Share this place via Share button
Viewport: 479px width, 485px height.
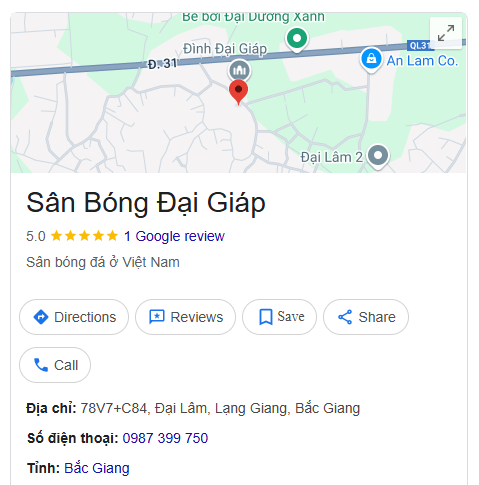pos(366,317)
